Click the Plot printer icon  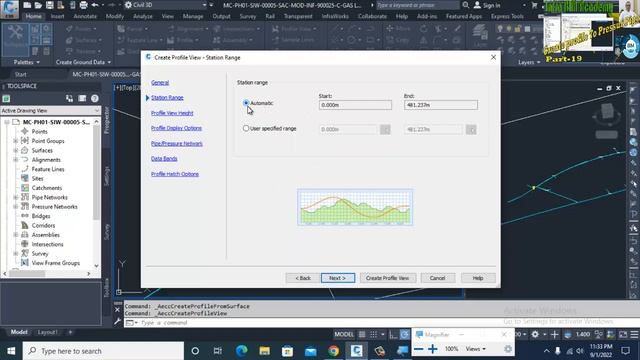tap(84, 5)
